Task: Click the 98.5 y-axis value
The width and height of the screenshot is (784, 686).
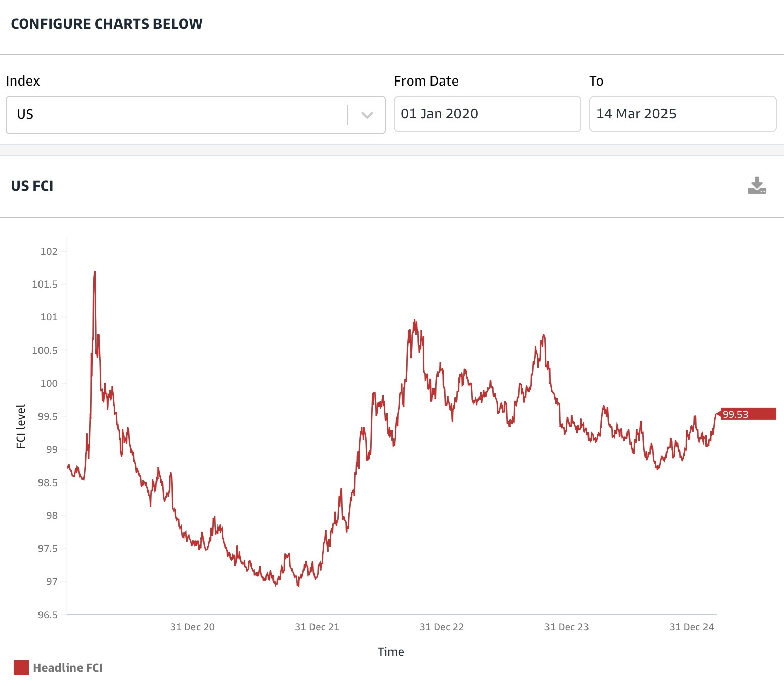Action: coord(48,482)
